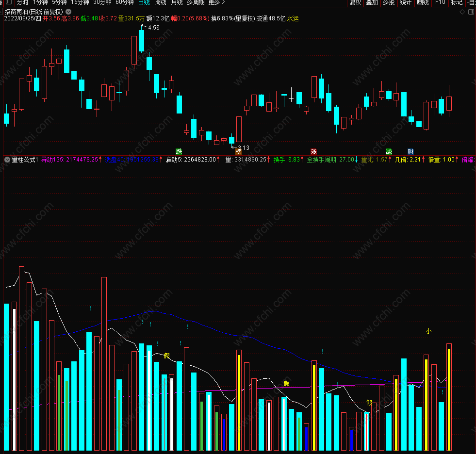Image resolution: width=476 pixels, height=454 pixels.
Task: Click the green 跌 event marker
Action: click(179, 151)
